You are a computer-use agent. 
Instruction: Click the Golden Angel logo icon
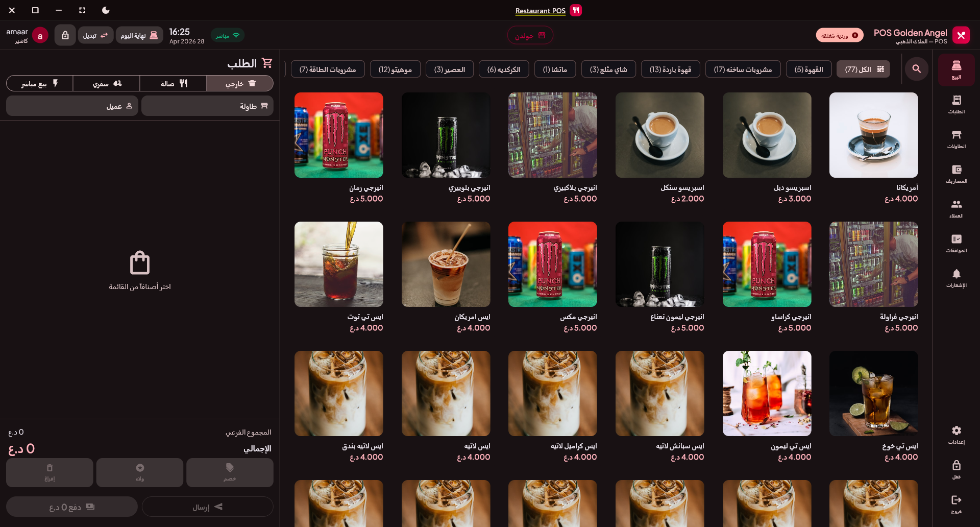click(961, 35)
